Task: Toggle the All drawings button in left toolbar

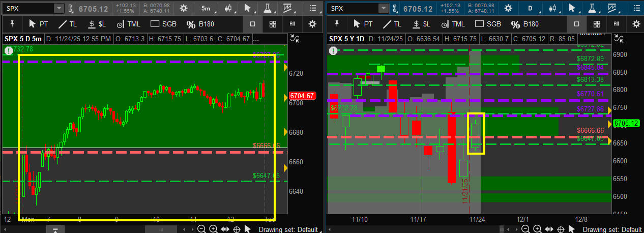Action: 292,24
